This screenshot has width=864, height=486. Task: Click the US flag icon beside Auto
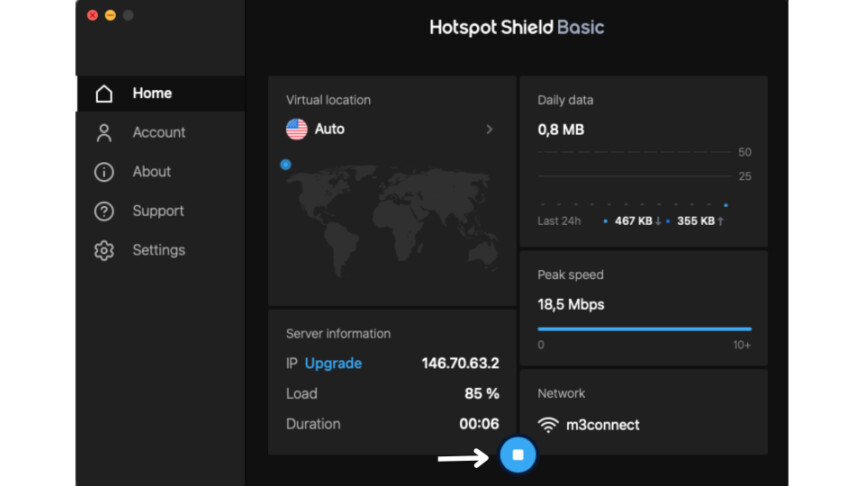(x=296, y=129)
